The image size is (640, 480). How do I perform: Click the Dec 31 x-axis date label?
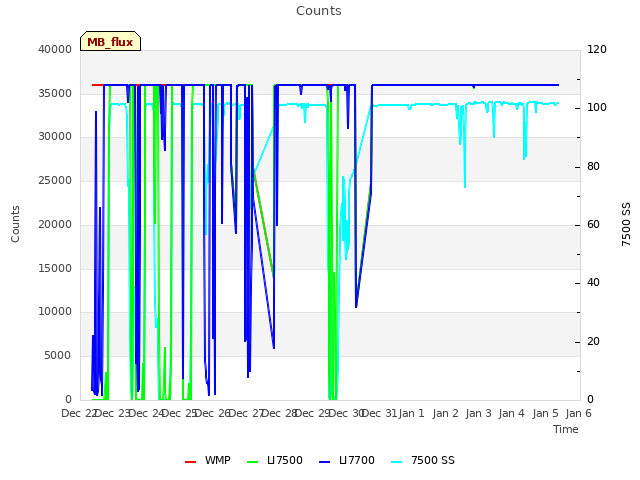[379, 413]
